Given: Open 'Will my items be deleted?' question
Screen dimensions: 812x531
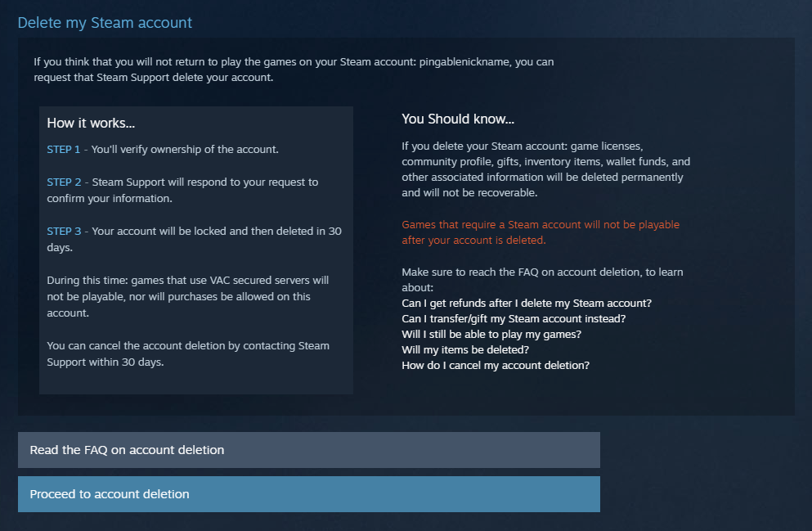Looking at the screenshot, I should pyautogui.click(x=465, y=349).
